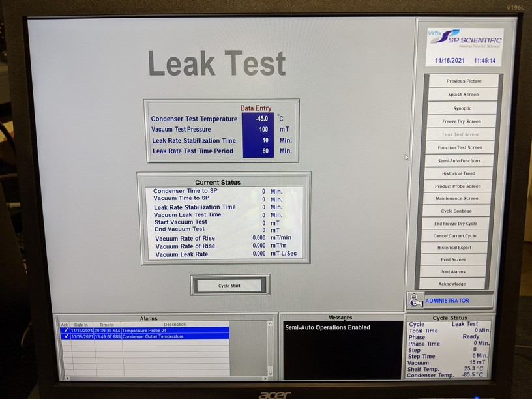The width and height of the screenshot is (532, 399).
Task: Open the Historical Trend view
Action: (459, 173)
